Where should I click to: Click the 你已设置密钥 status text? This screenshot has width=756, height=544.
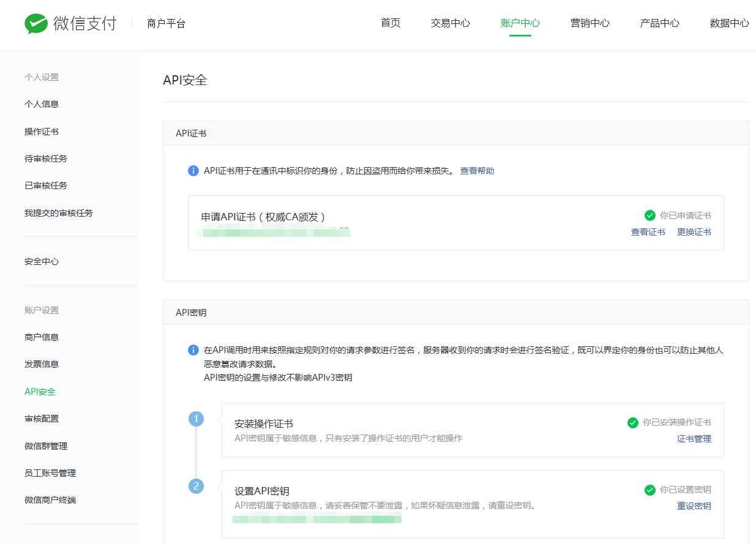pyautogui.click(x=686, y=490)
